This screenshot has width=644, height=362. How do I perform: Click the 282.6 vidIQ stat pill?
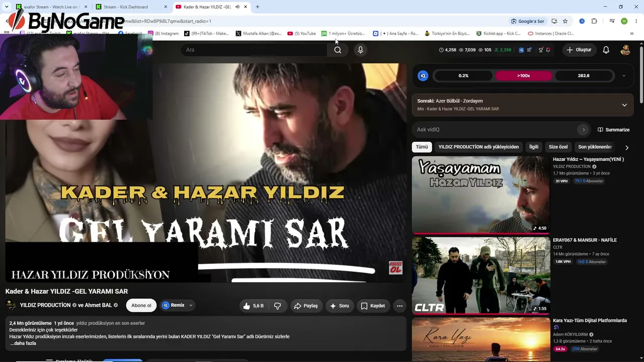584,75
